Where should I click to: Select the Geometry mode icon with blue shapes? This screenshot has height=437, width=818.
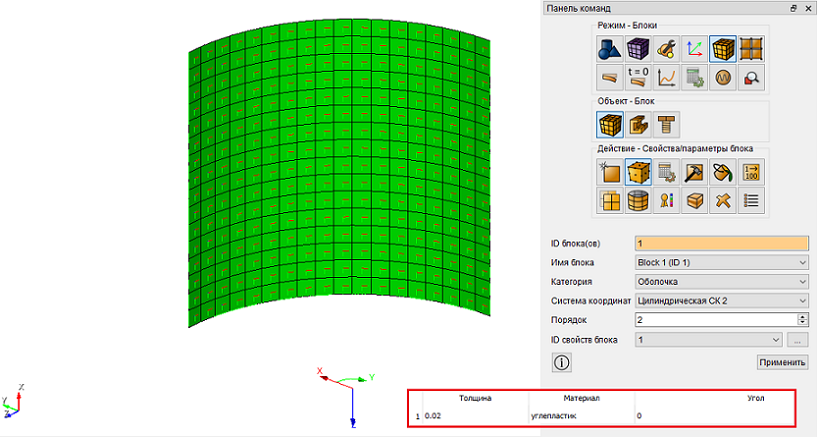(x=609, y=50)
